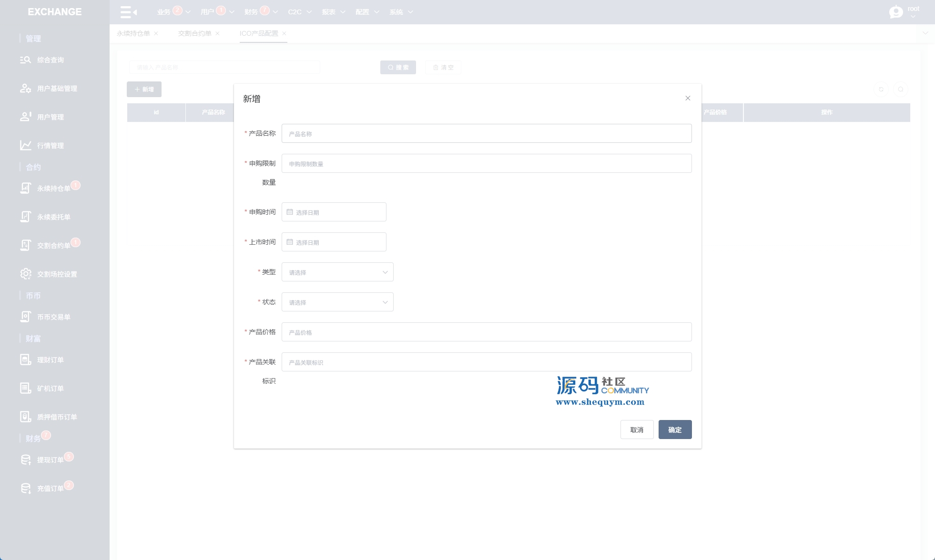
Task: Click the sidebar collapse hamburger icon
Action: pos(128,12)
